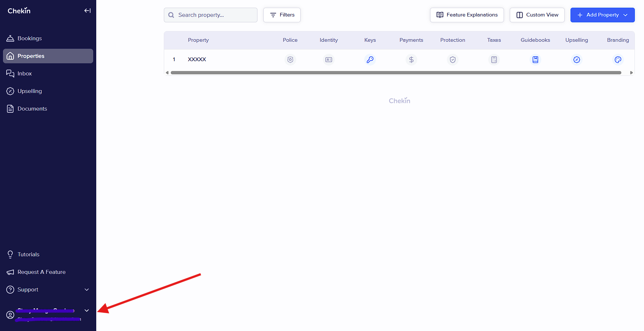The height and width of the screenshot is (331, 644).
Task: Click the Guidebooks icon in the row
Action: (x=535, y=60)
